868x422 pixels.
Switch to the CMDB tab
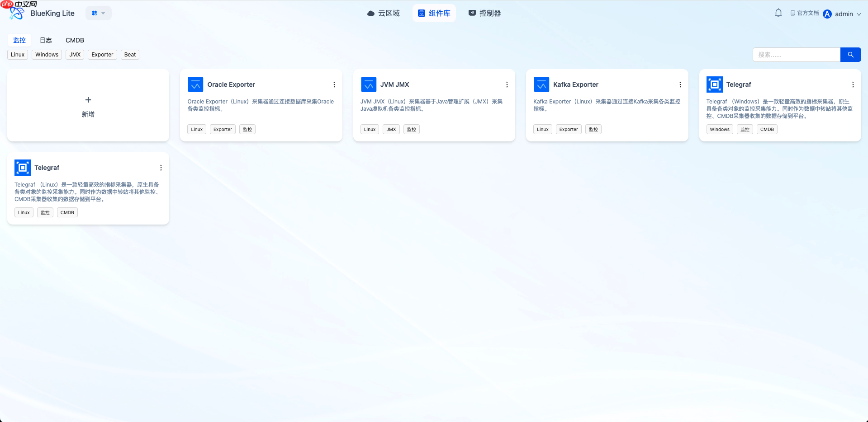coord(75,40)
